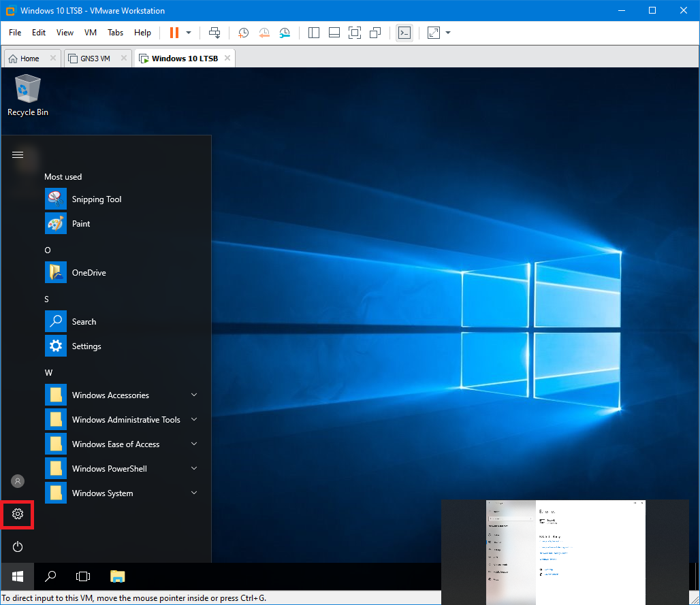Viewport: 700px width, 605px height.
Task: Switch to Unity mode
Action: click(x=375, y=33)
